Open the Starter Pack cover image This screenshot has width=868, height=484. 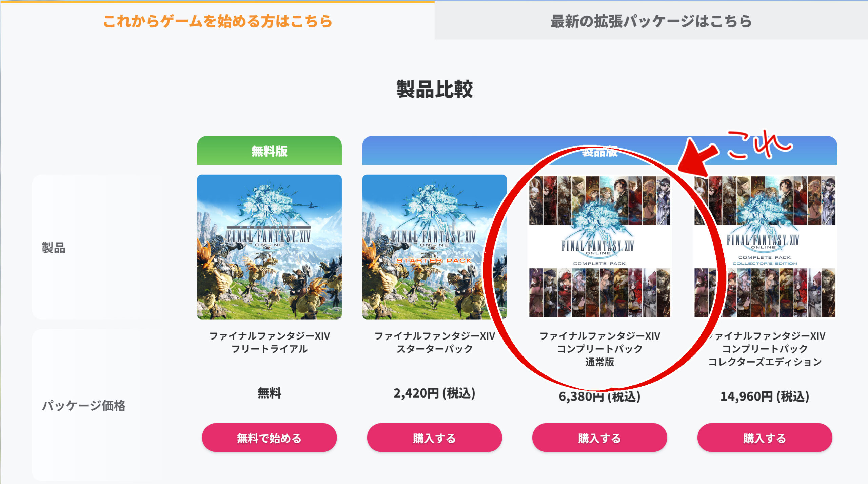tap(434, 247)
